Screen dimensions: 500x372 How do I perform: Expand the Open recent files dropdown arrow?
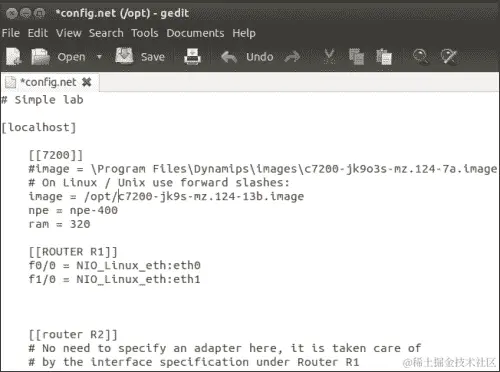point(99,57)
